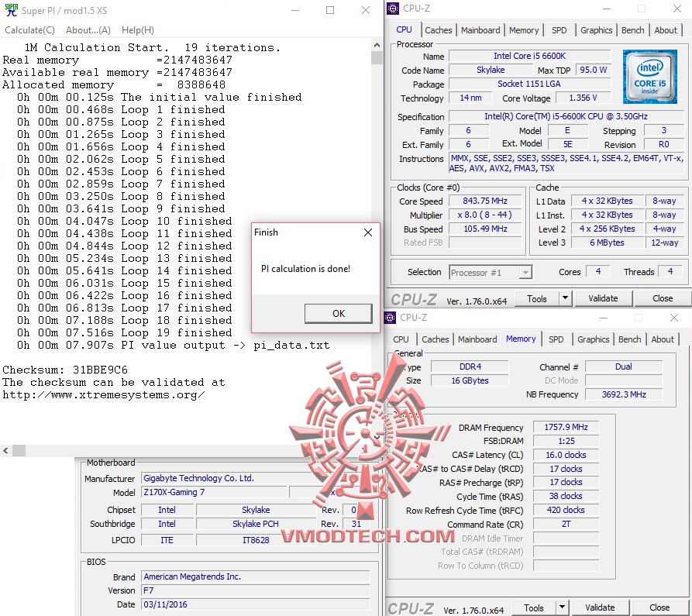Click the Core Speed value 843.75 MHz
This screenshot has width=692, height=616.
[x=484, y=201]
